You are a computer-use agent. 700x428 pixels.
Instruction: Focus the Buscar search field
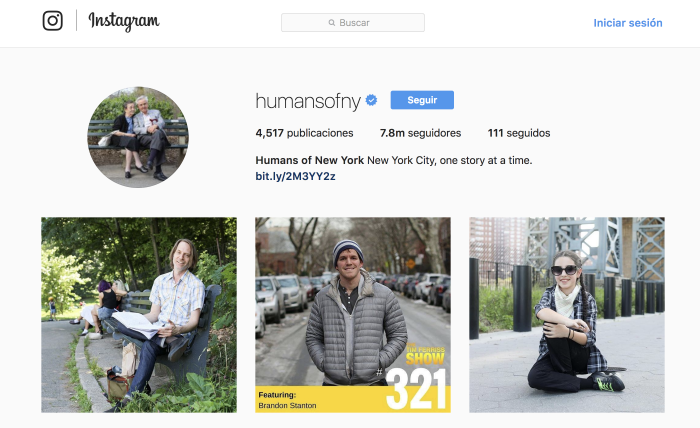(x=353, y=23)
